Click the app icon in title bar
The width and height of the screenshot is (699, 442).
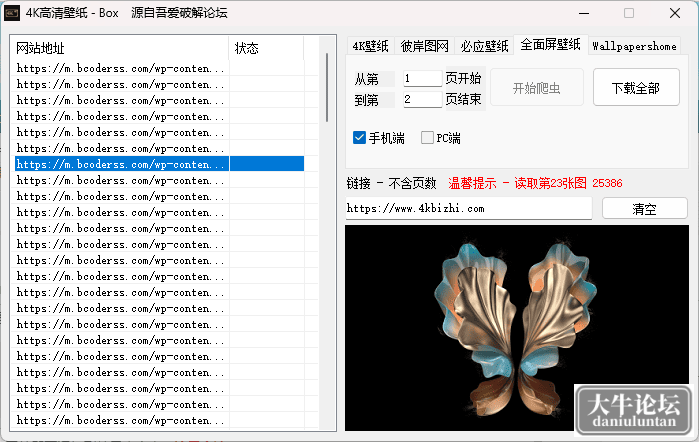click(x=12, y=13)
